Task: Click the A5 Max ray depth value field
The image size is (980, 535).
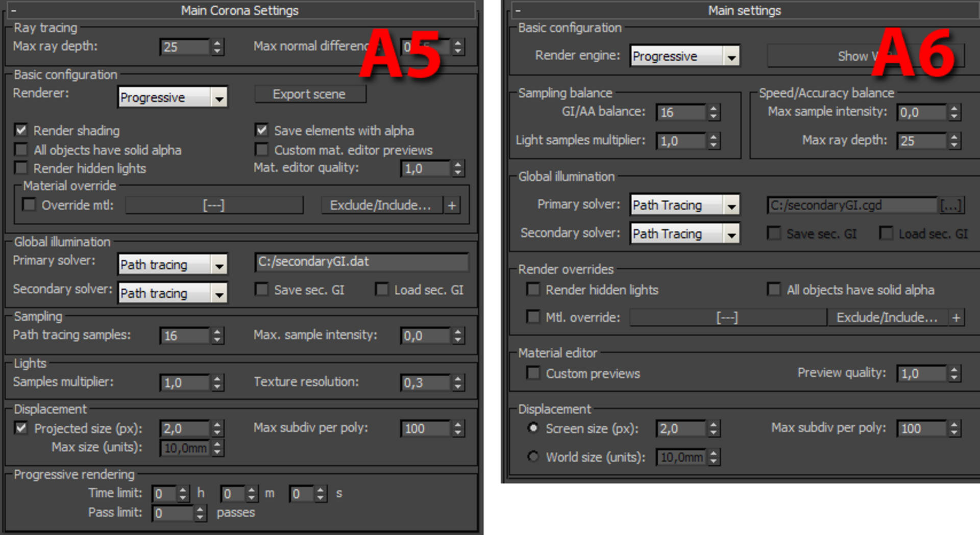Action: [185, 47]
